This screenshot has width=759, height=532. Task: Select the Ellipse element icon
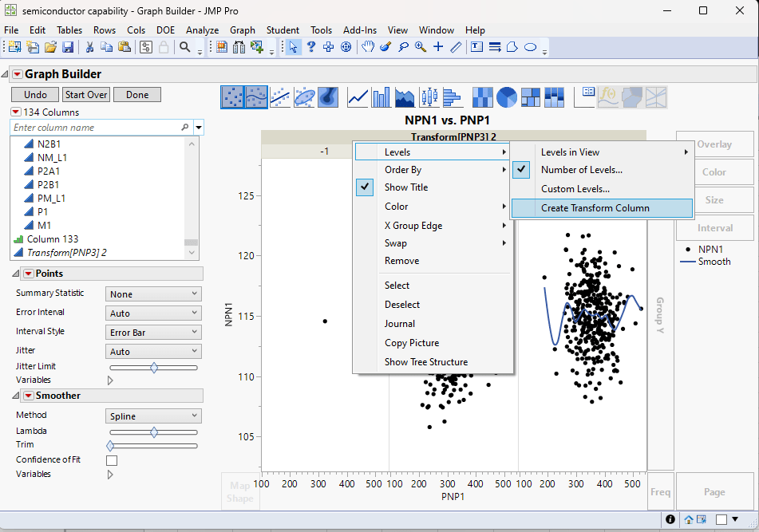click(304, 97)
